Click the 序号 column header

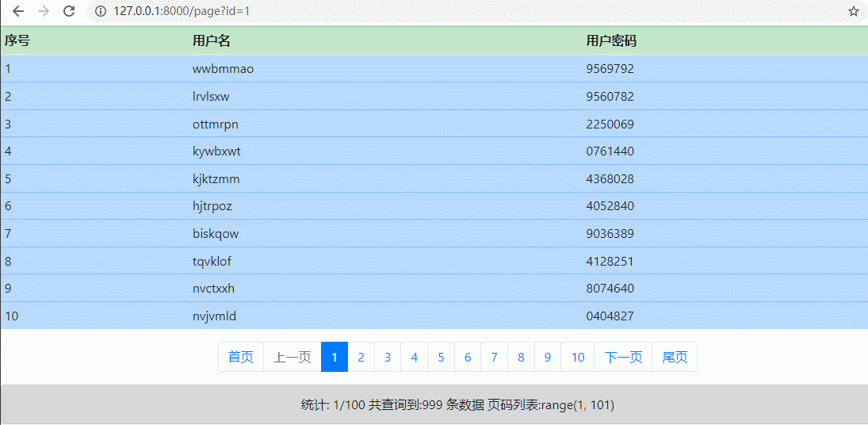[17, 41]
